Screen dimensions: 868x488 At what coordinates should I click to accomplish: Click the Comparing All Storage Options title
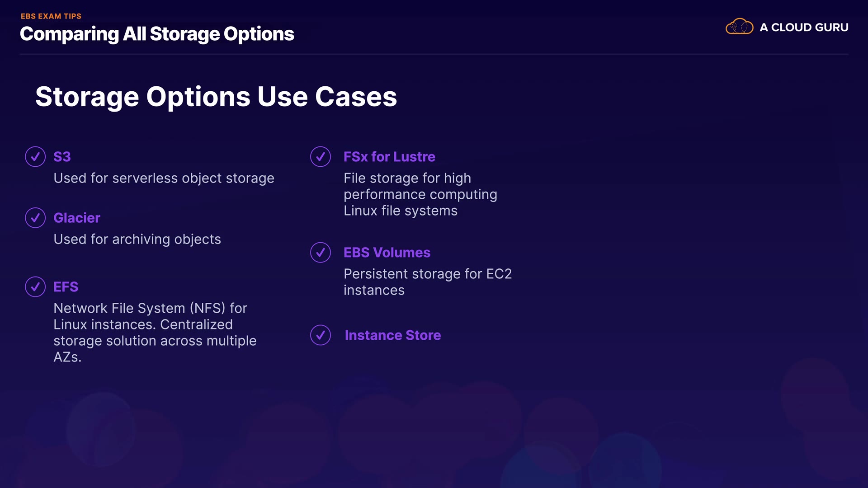pos(157,34)
